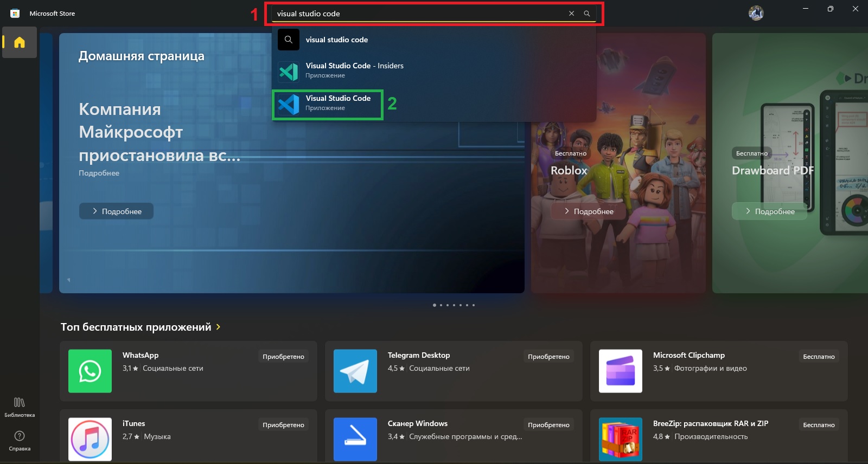This screenshot has height=464, width=868.
Task: Open the Справка help section
Action: tap(20, 441)
